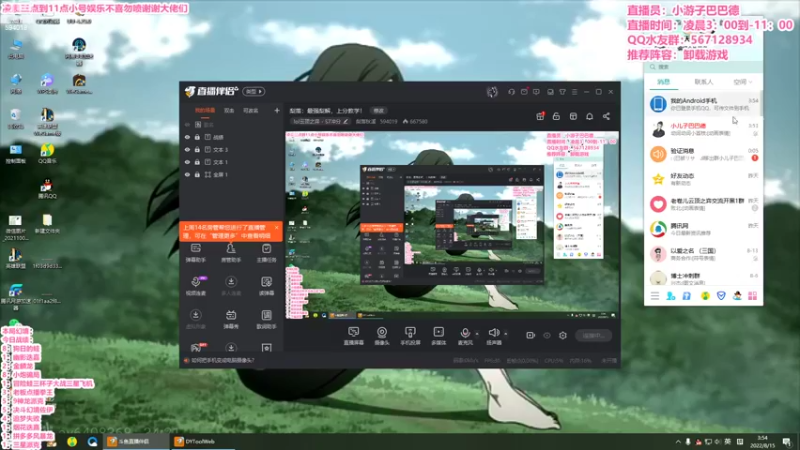Open QQ security shield icon
The width and height of the screenshot is (800, 450).
coord(721,296)
